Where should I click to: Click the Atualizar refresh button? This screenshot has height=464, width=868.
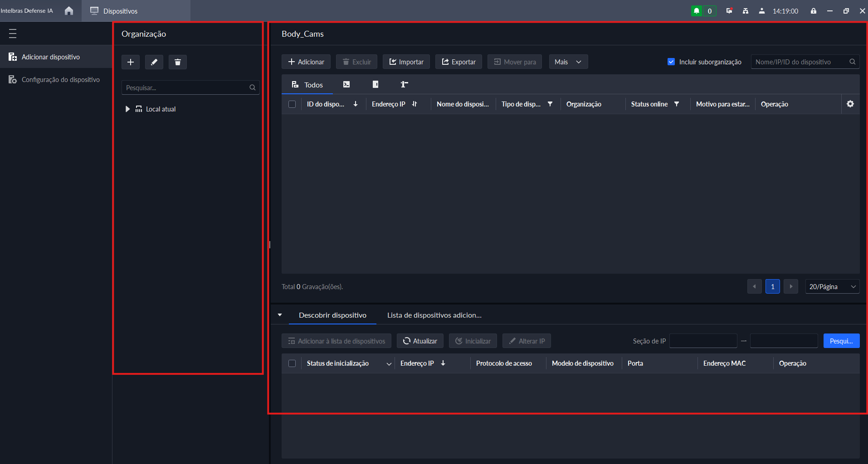click(420, 341)
